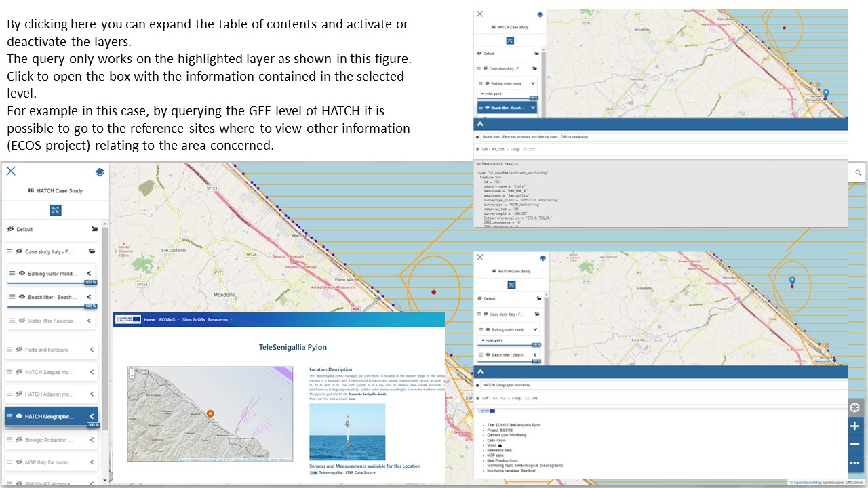
Task: Click the map zoom out minus button
Action: 854,445
